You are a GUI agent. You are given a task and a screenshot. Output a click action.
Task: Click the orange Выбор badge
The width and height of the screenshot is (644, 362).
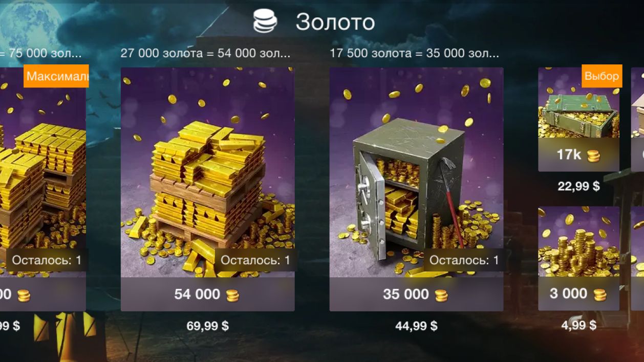tap(602, 76)
